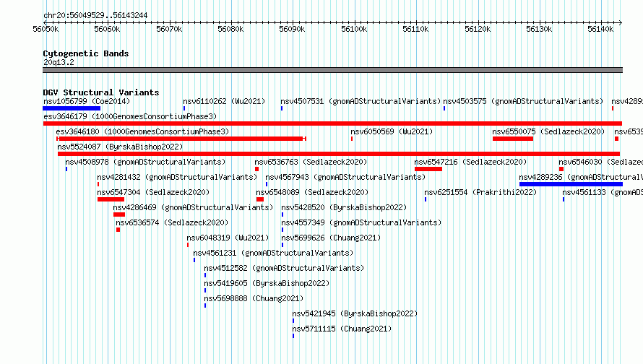Click nsv4561231 (gnomADStructuralVariants) label
Screen dimensions: 643x364
(x=273, y=253)
